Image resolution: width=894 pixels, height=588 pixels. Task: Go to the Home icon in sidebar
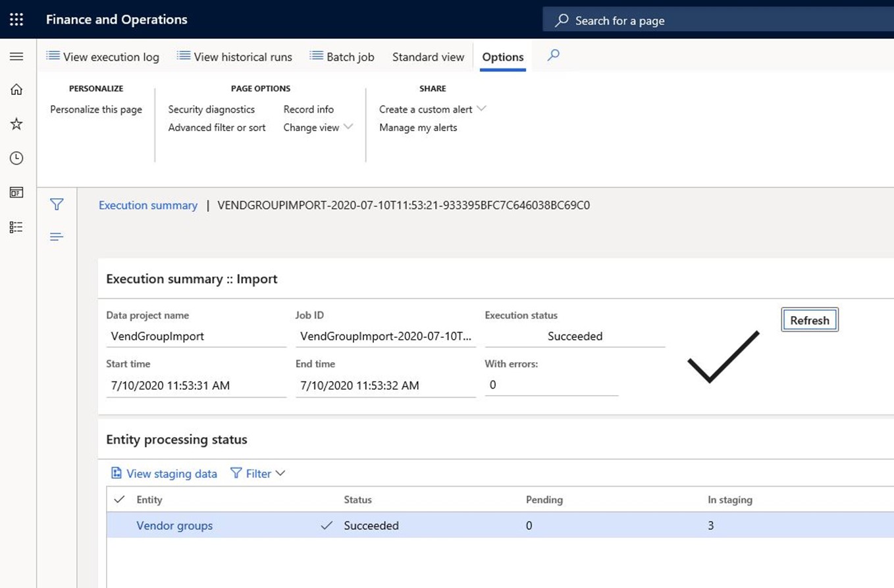coord(16,90)
